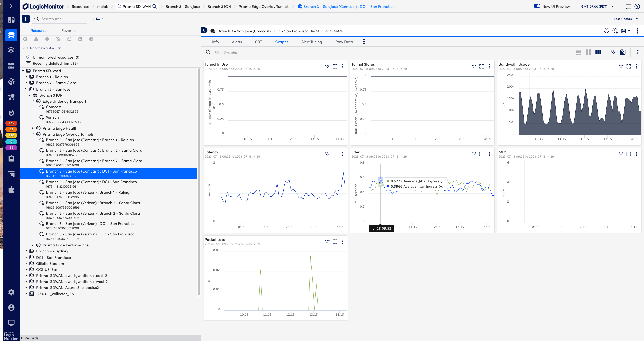Viewport: 644px width, 341px height.
Task: Click the Clear button next to tree search
Action: pos(98,19)
